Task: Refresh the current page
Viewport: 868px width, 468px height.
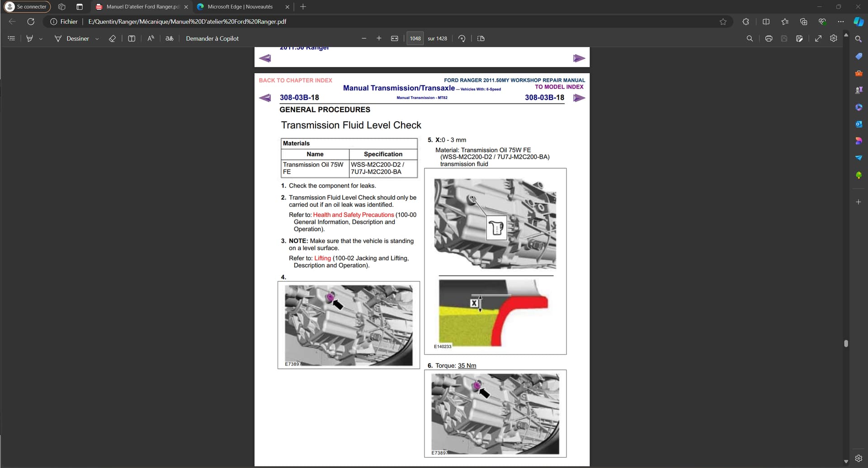Action: click(x=31, y=21)
